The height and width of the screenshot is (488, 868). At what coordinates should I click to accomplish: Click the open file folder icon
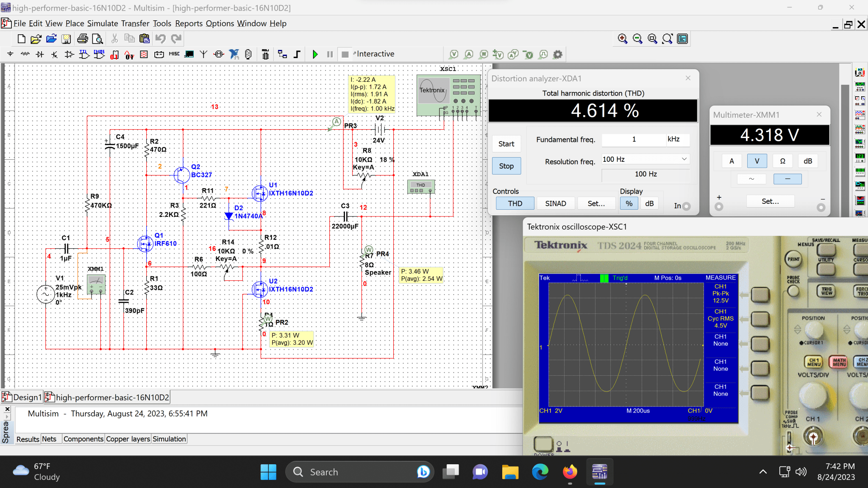36,39
